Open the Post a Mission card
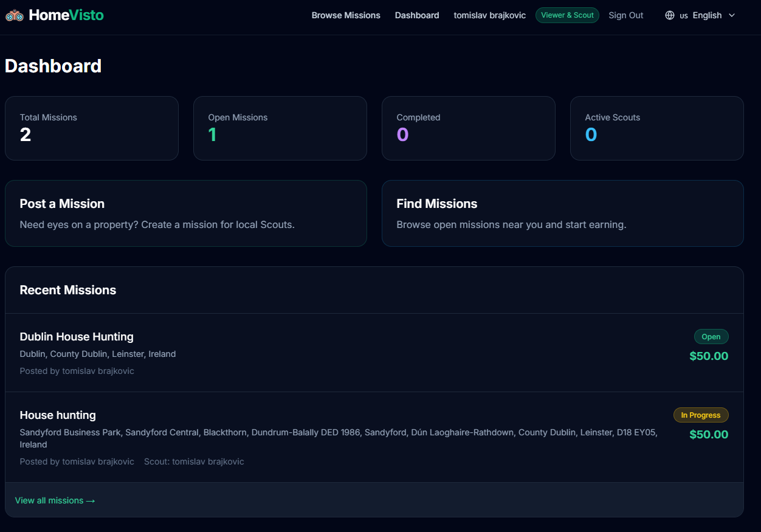This screenshot has height=532, width=761. (x=185, y=213)
